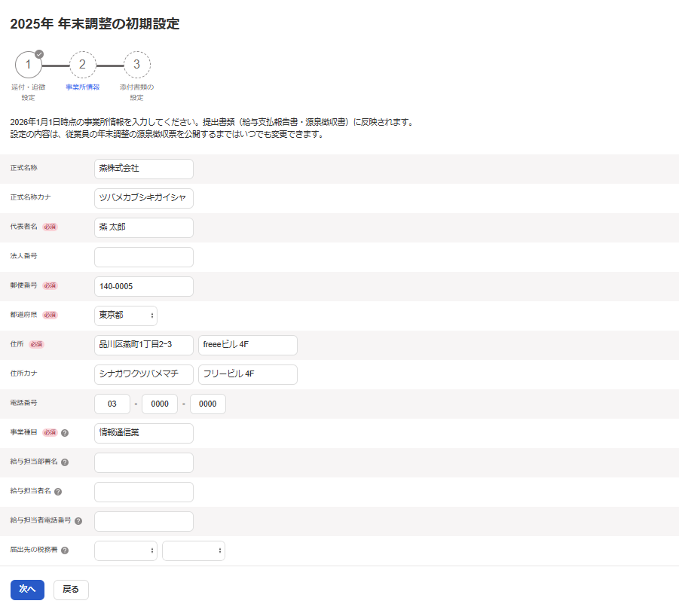Click the help icon next to 届出先の税務署
The image size is (679, 616).
click(x=65, y=550)
